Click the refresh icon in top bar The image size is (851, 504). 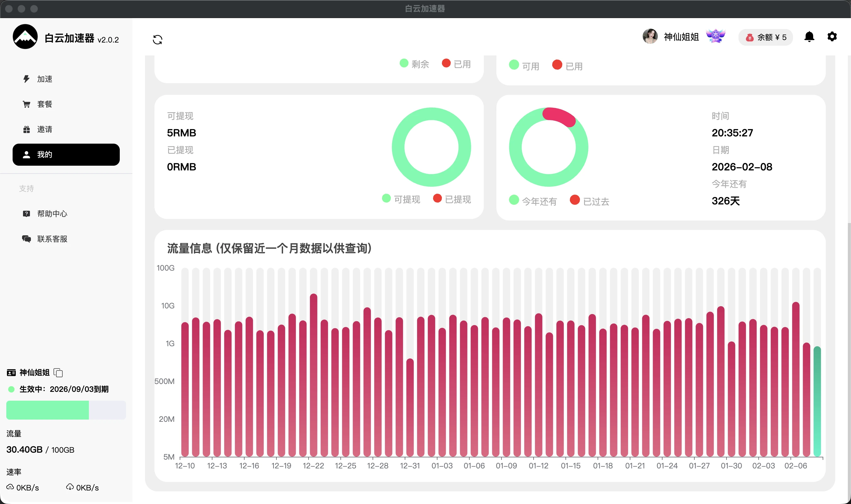click(x=157, y=39)
